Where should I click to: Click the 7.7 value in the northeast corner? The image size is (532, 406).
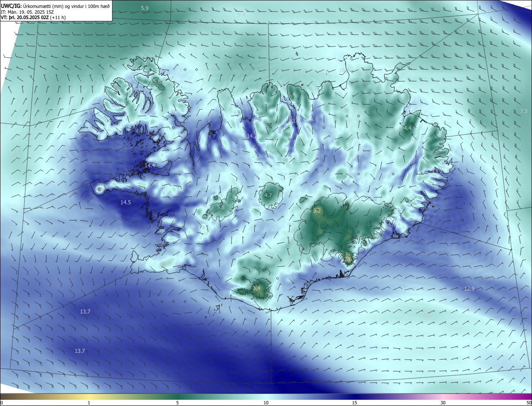(464, 32)
